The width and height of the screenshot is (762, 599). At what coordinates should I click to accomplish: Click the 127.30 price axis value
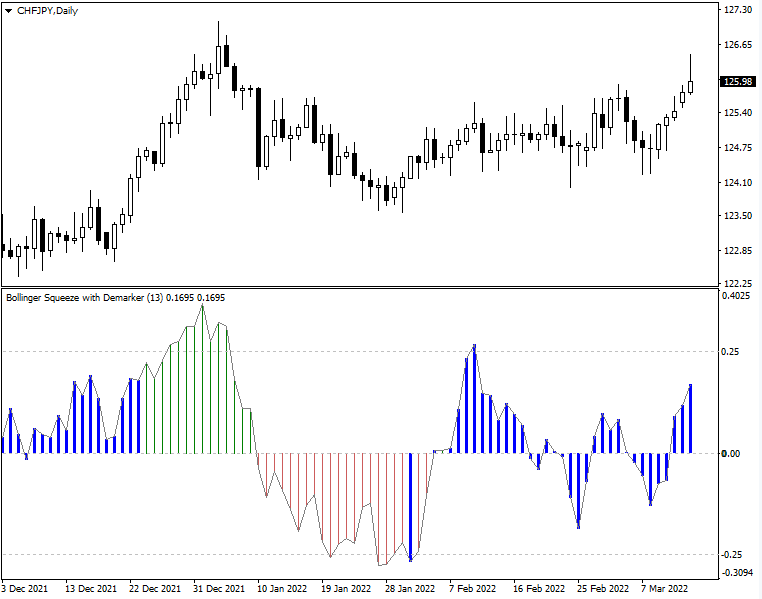click(738, 10)
